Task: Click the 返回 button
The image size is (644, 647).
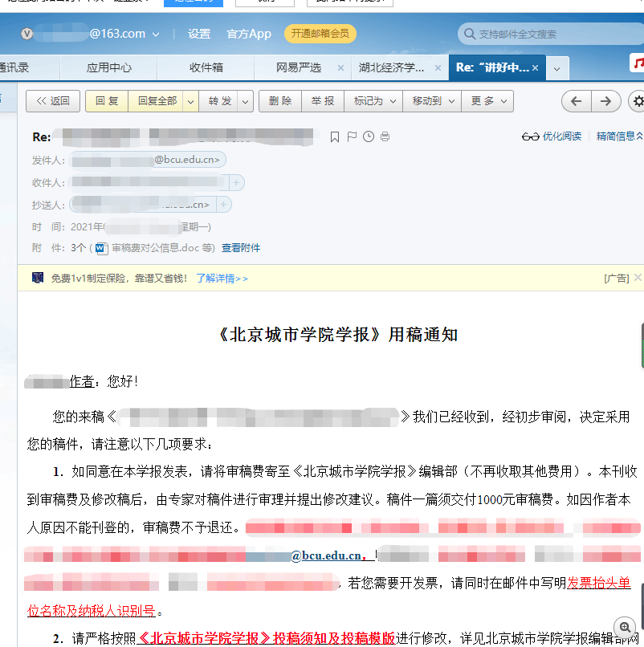Action: tap(53, 101)
